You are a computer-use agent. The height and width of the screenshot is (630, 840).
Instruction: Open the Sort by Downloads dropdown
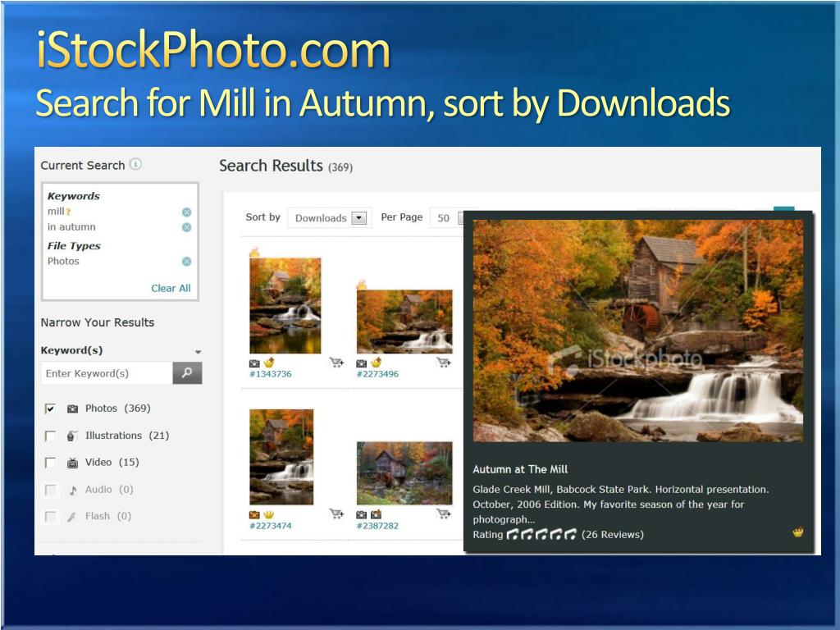click(x=328, y=218)
